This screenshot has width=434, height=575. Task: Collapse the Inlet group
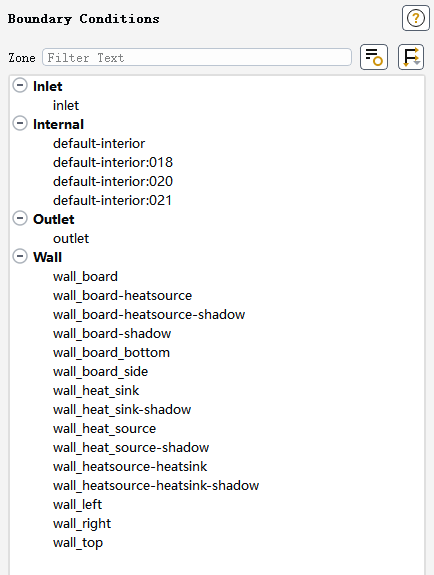(20, 85)
